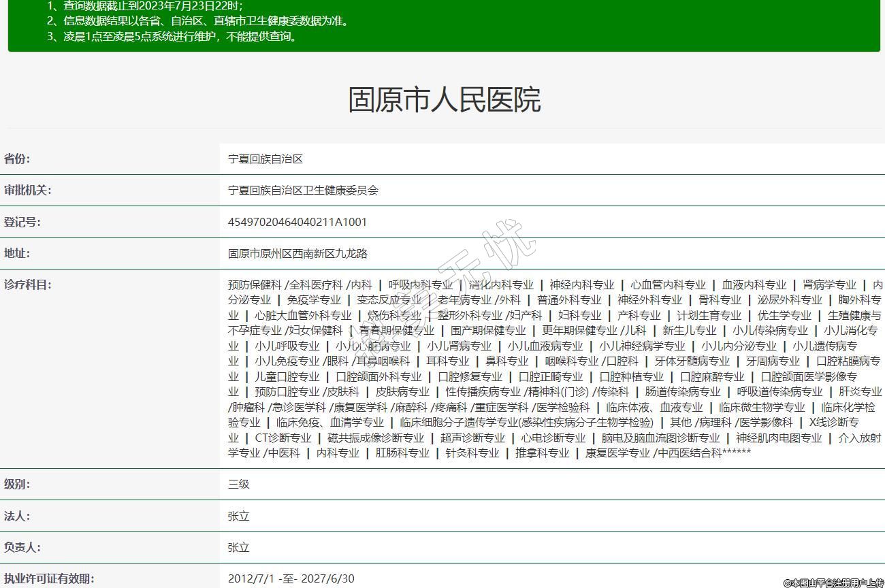Screen dimensions: 885x588
Task: Select the 诊疗科目 field label
Action: (27, 284)
